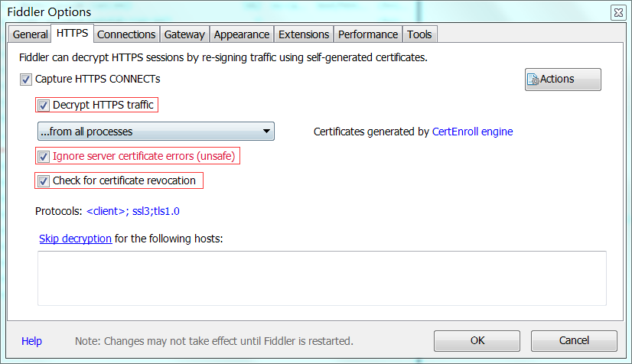Disable Check for certificate revocation
The height and width of the screenshot is (364, 632).
[x=43, y=180]
